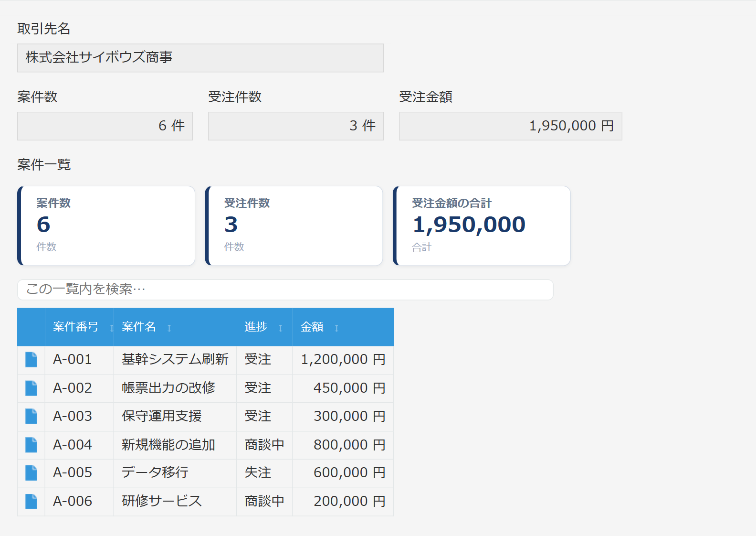The image size is (756, 536).
Task: Select cell 新規機能の追加
Action: (175, 445)
